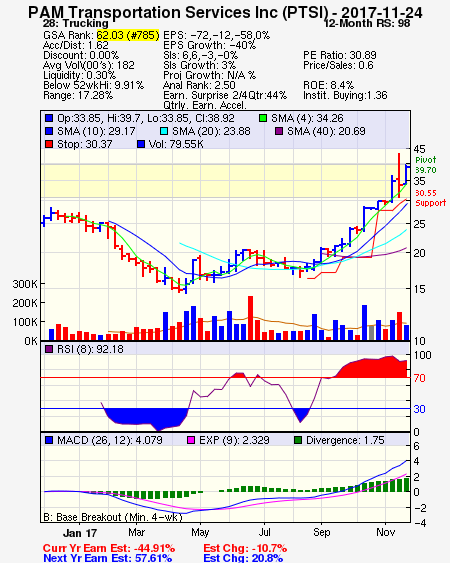Click the blue 'Est Chg: 20.8%' text
The width and height of the screenshot is (450, 563).
click(243, 558)
